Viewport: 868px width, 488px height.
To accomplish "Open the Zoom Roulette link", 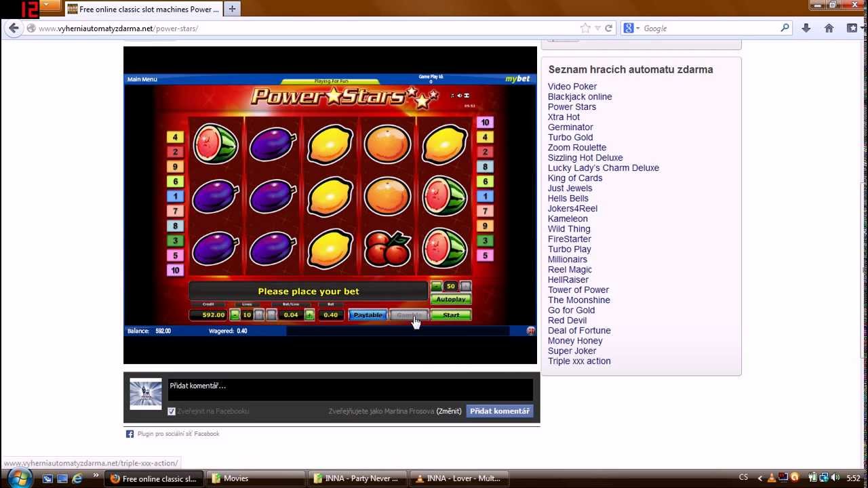I will (577, 148).
